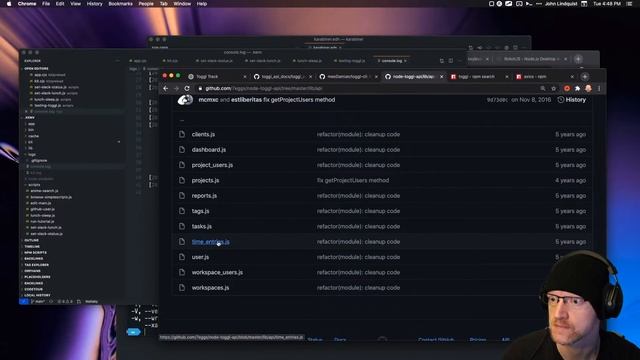
Task: Click file icon beside reports.js
Action: (x=182, y=196)
